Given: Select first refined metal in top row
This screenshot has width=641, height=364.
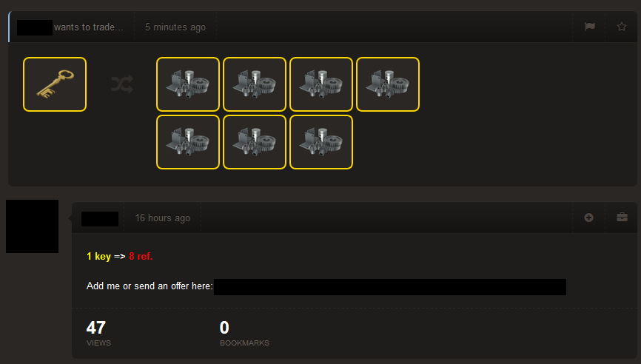Looking at the screenshot, I should pyautogui.click(x=188, y=84).
